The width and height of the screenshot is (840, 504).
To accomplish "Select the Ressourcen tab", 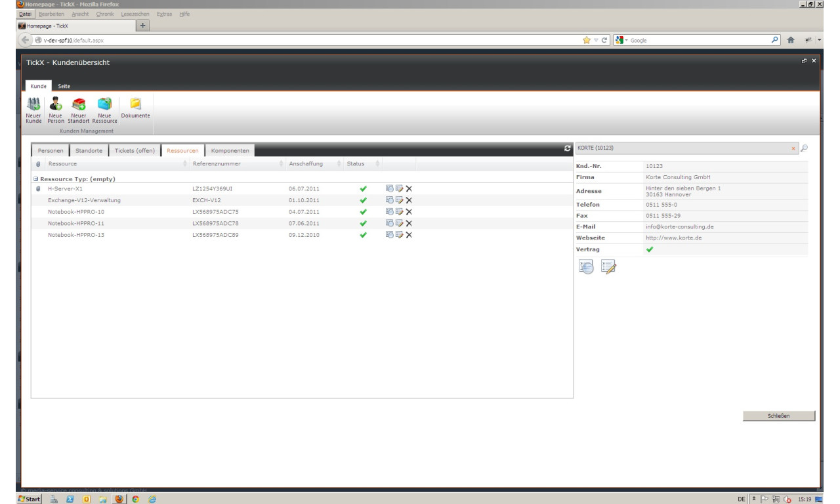I will pyautogui.click(x=182, y=151).
